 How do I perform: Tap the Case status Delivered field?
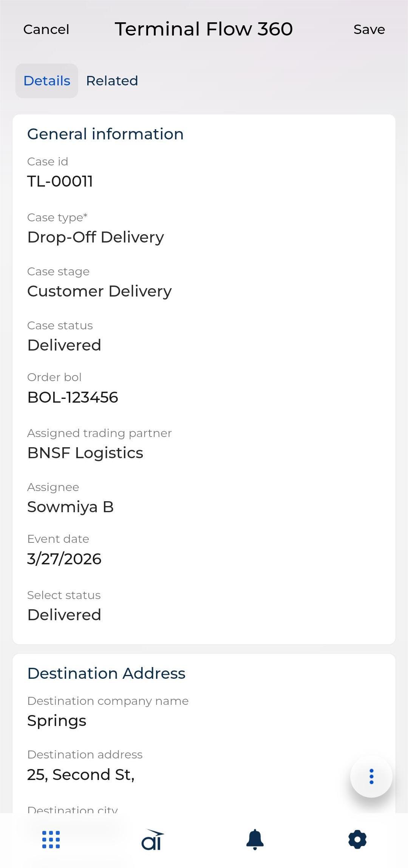[x=64, y=345]
